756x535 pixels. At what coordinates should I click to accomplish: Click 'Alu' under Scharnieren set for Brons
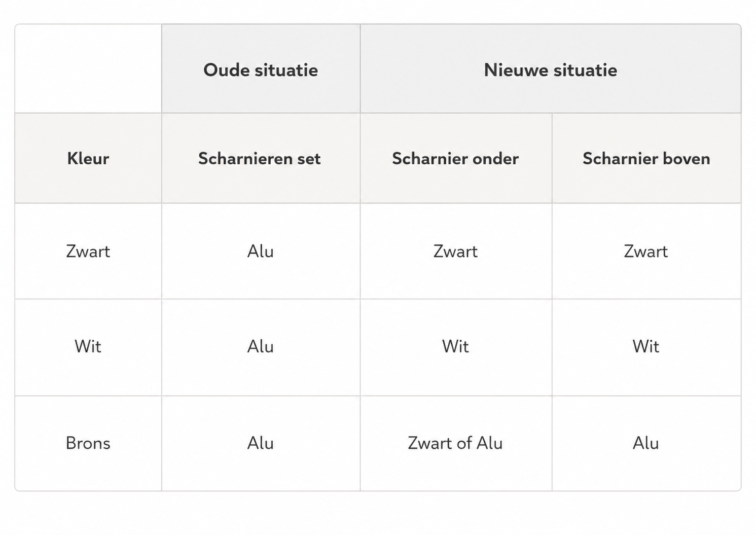(261, 443)
